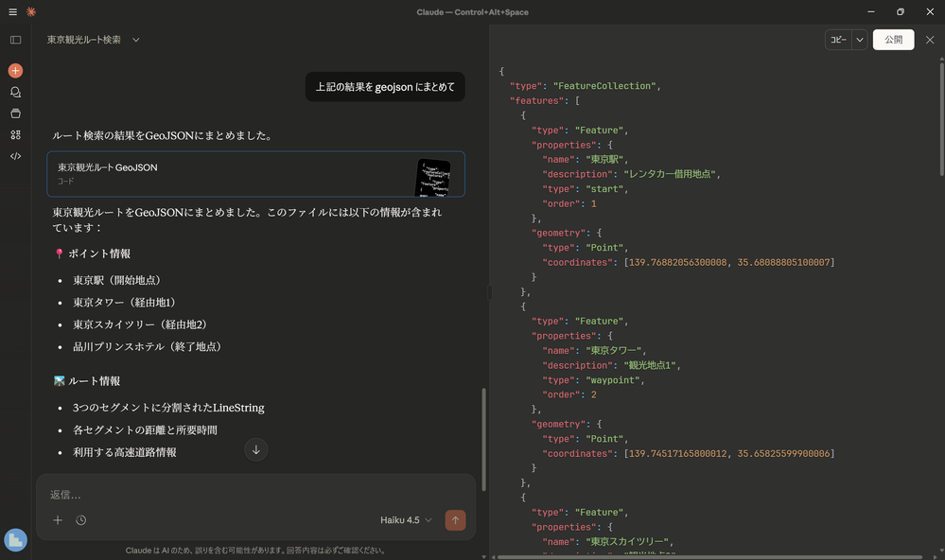Start a new chat with orange plus
945x560 pixels.
coord(15,71)
